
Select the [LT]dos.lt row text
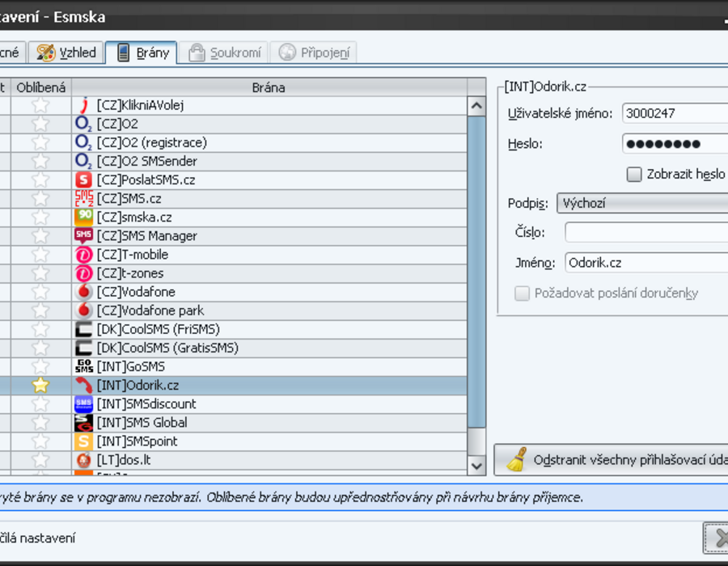coord(124,460)
